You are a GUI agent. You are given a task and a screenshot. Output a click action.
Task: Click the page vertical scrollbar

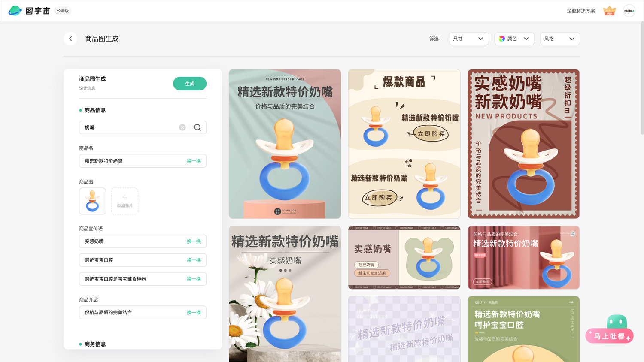coord(642,78)
